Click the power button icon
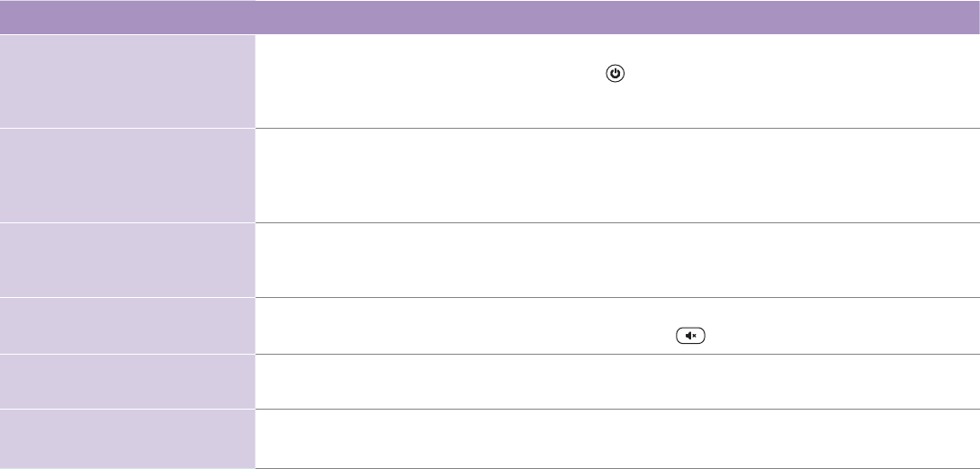980x469 pixels. point(615,74)
